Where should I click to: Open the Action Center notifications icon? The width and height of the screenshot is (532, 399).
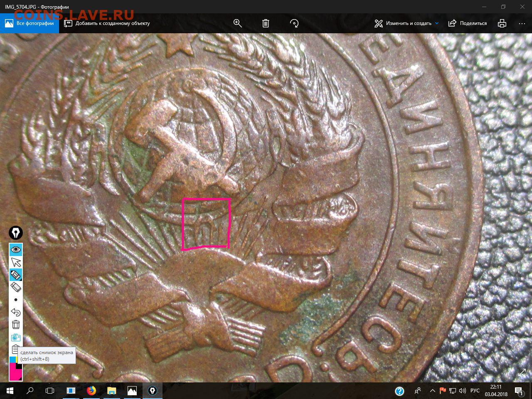point(519,391)
